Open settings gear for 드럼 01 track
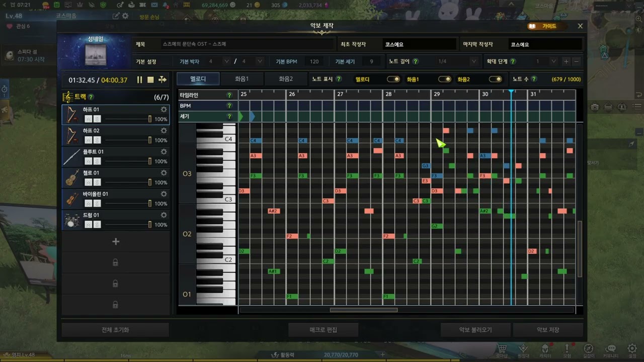This screenshot has height=362, width=644. pos(164,215)
